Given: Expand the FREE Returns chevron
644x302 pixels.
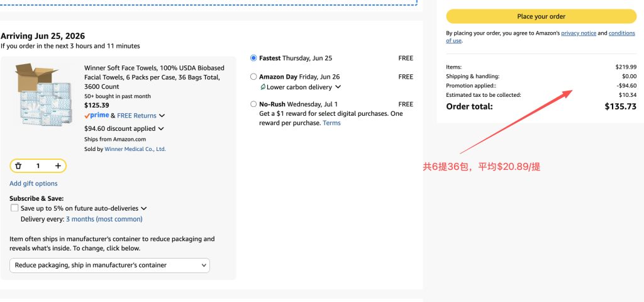Looking at the screenshot, I should click(x=162, y=116).
